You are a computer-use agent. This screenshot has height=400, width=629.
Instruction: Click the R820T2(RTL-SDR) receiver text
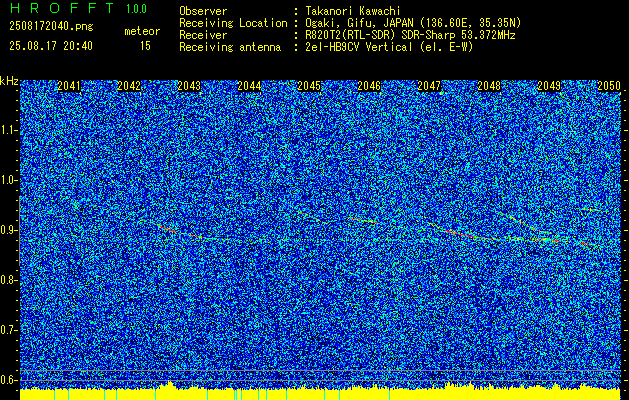pos(410,35)
